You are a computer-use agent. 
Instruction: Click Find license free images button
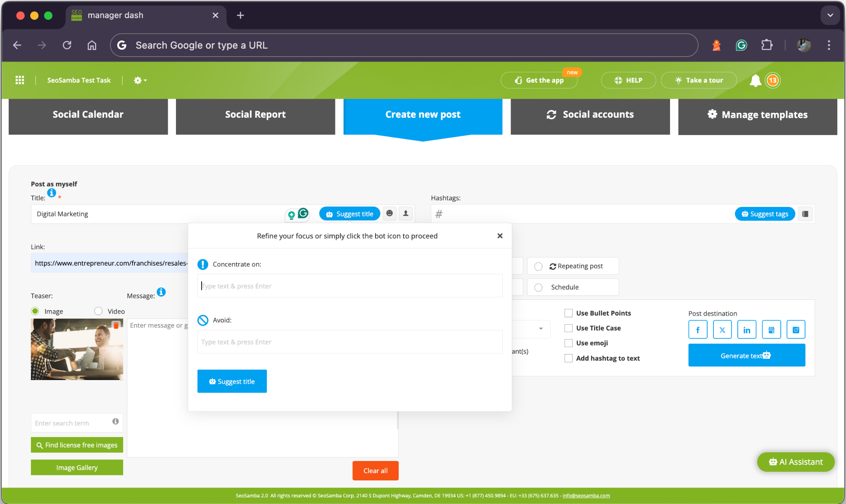click(77, 445)
